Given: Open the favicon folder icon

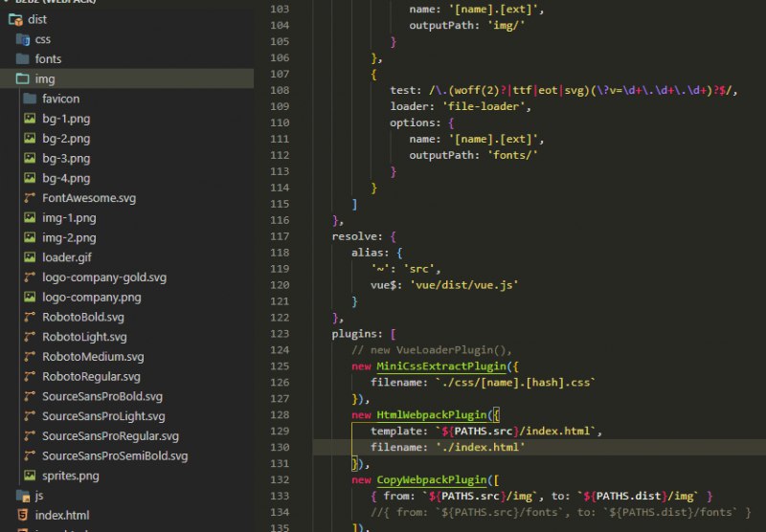Looking at the screenshot, I should pos(30,99).
